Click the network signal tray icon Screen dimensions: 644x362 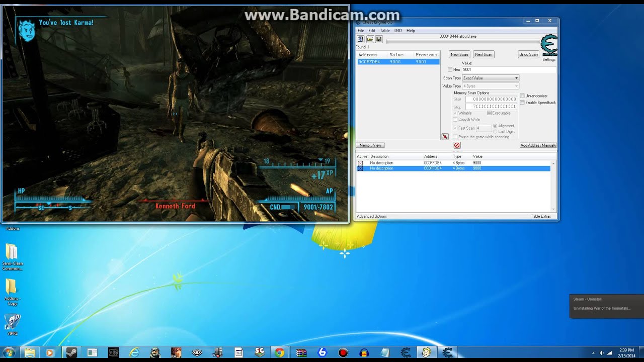(610, 353)
